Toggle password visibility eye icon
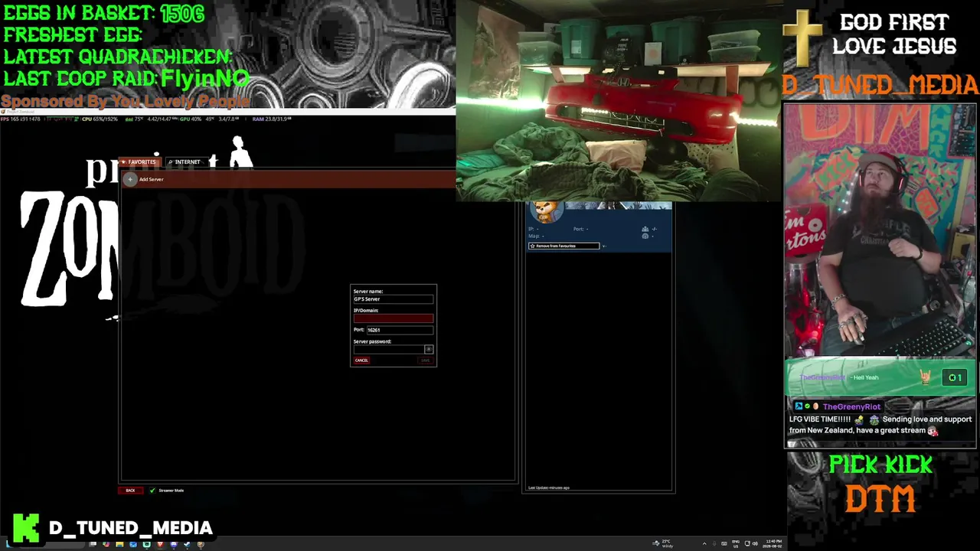The width and height of the screenshot is (980, 551). pyautogui.click(x=429, y=349)
